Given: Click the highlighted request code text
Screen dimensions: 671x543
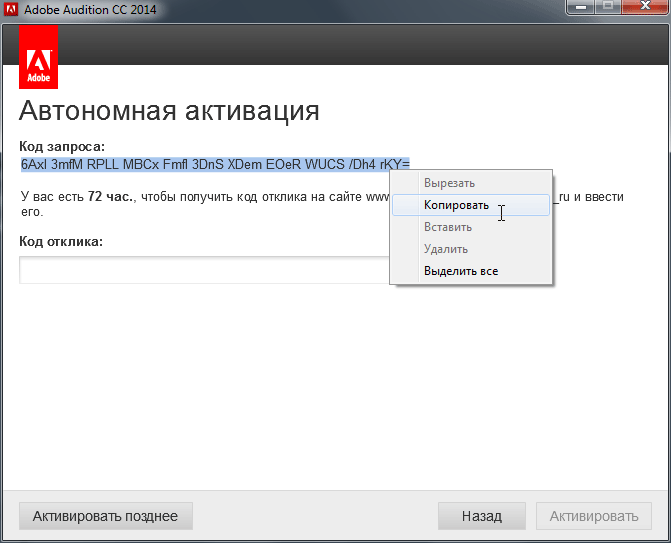Looking at the screenshot, I should 215,164.
